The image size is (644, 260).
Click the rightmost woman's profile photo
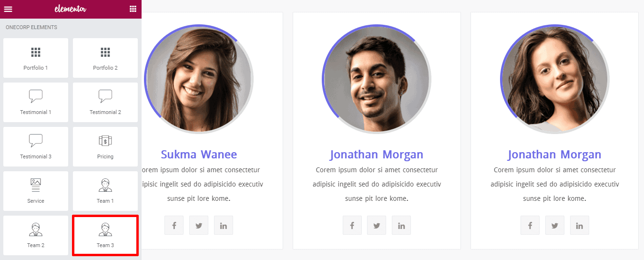tap(555, 79)
